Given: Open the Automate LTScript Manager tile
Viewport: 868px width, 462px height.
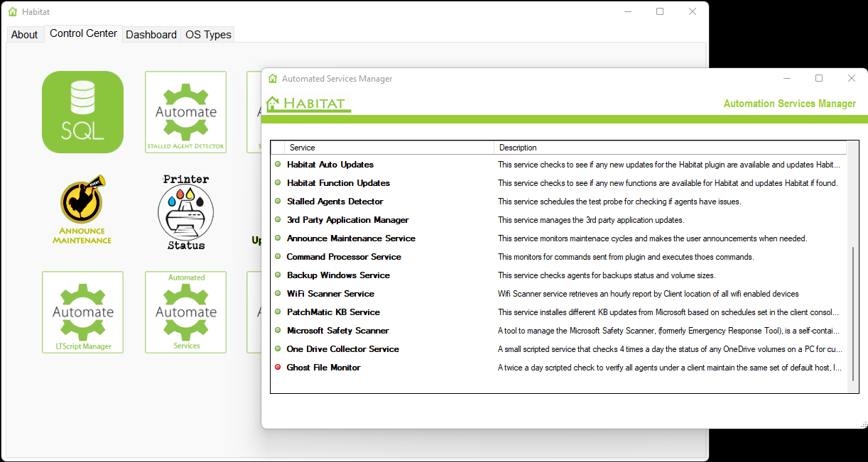Looking at the screenshot, I should [x=82, y=312].
